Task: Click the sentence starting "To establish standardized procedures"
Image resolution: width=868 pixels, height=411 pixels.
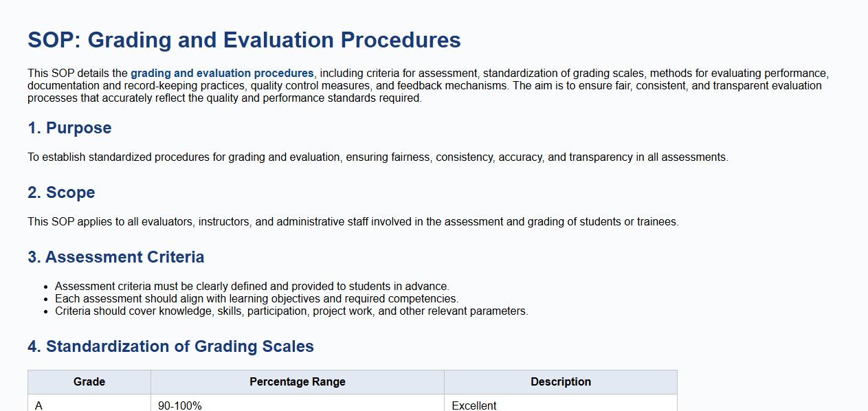Action: [x=377, y=157]
